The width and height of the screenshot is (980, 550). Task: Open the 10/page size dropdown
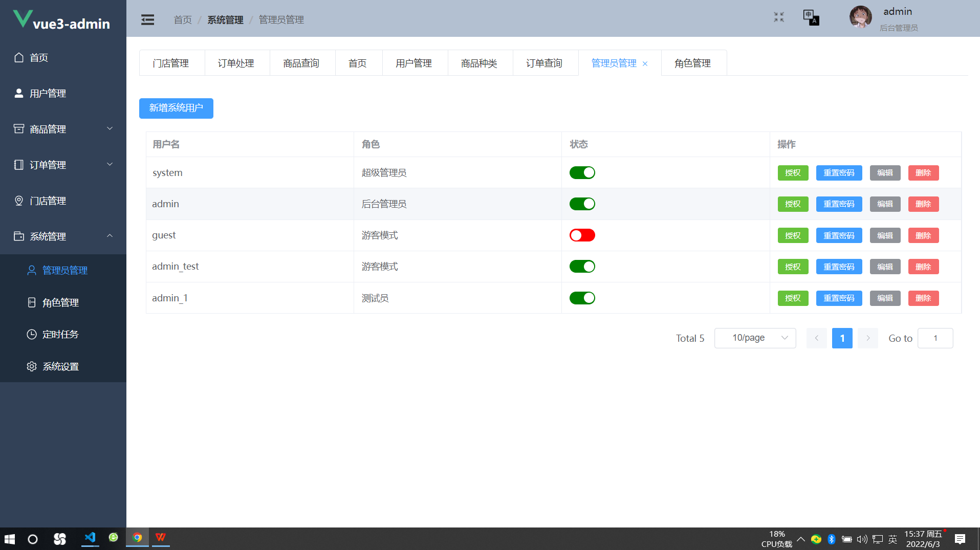click(755, 338)
